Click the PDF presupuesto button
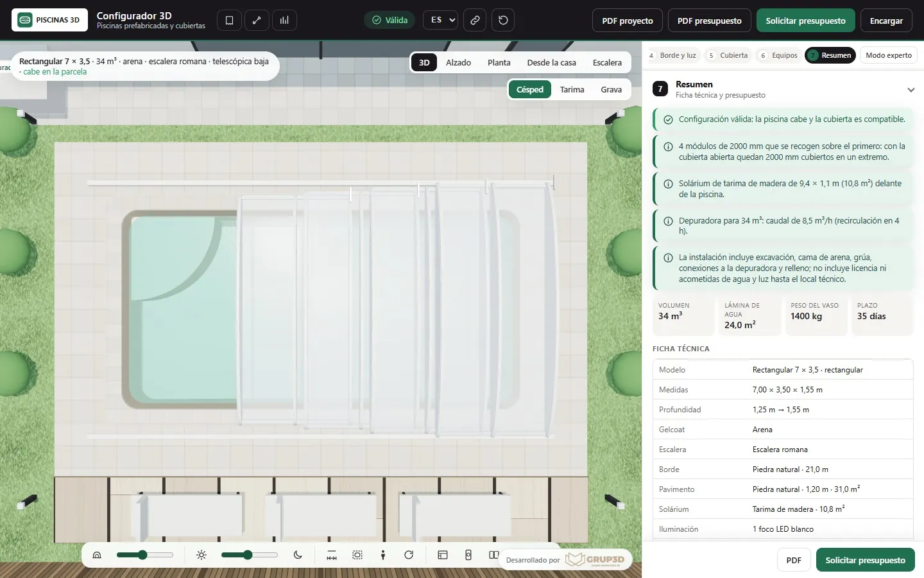The width and height of the screenshot is (924, 578). tap(710, 21)
